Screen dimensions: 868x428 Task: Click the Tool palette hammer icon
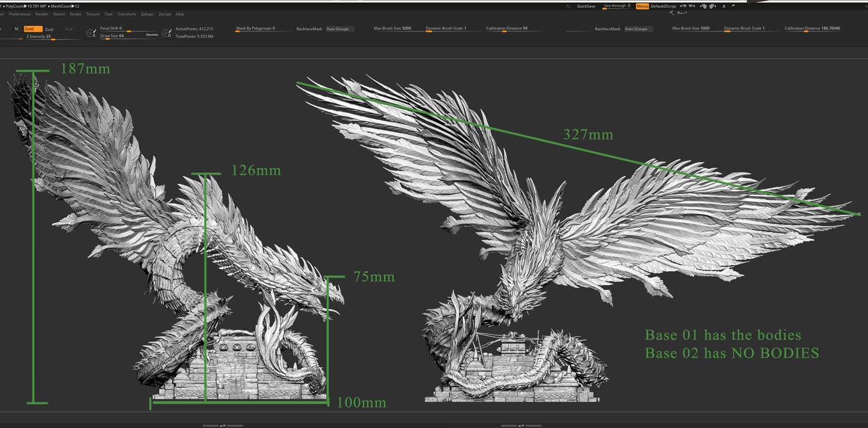pos(672,13)
